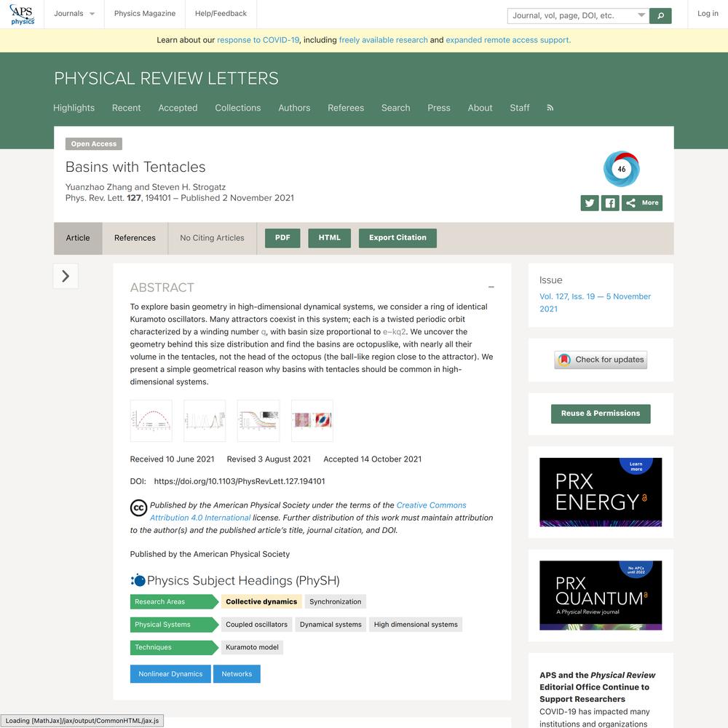Open the HTML version of article
Viewport: 728px width, 728px height.
(330, 238)
